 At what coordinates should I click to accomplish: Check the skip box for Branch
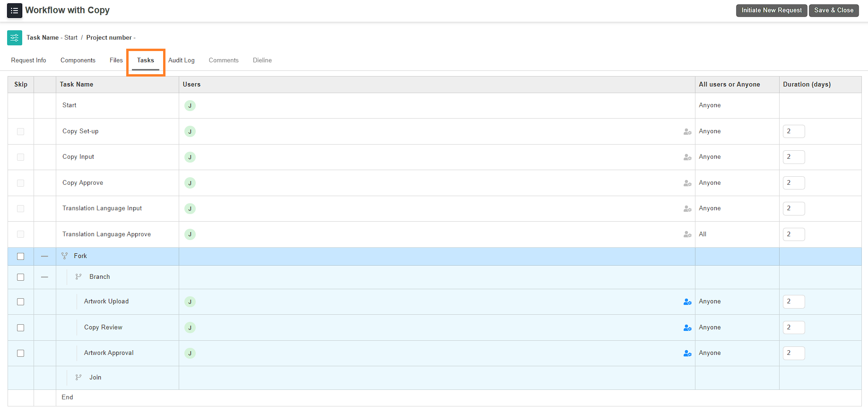(20, 277)
